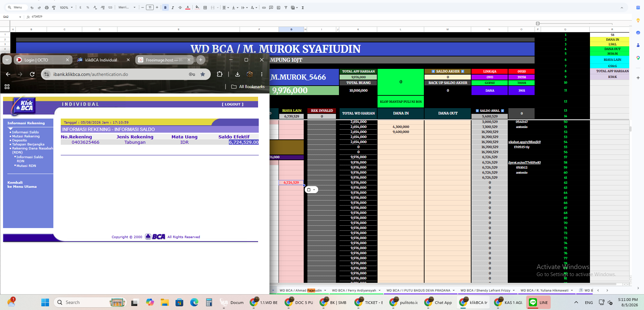Click the font size input field

150,7
